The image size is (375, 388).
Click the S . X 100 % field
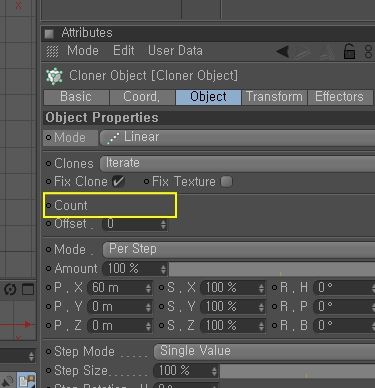click(x=233, y=288)
